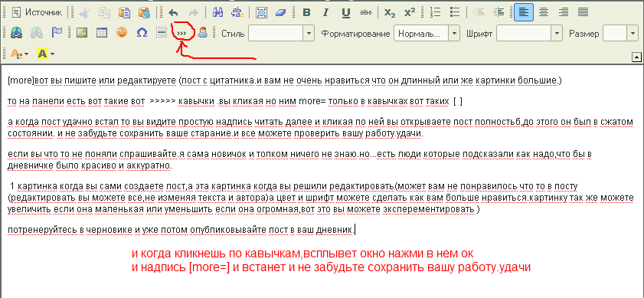Click the Нормаль... format value field
Screen dimensions: 644x298
[421, 33]
